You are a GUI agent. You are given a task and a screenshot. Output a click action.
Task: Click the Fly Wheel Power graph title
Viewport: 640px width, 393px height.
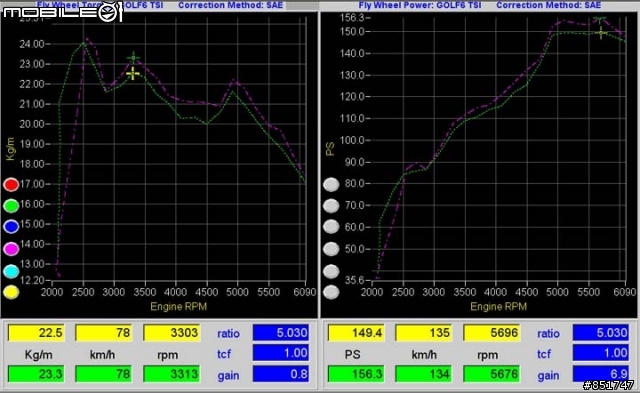420,5
